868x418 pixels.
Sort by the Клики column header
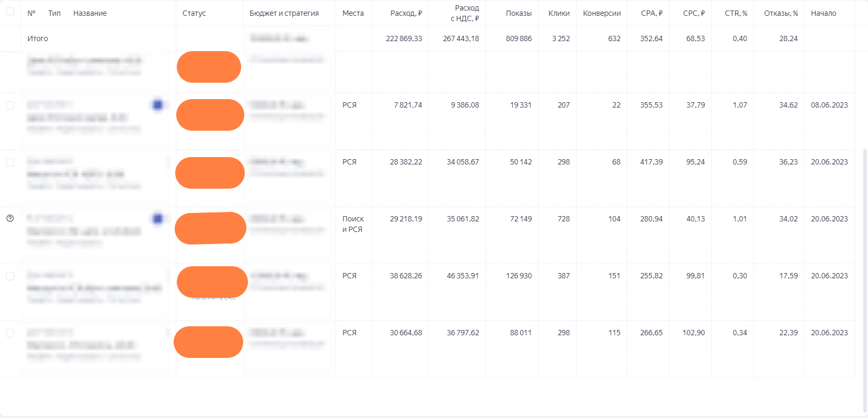559,13
